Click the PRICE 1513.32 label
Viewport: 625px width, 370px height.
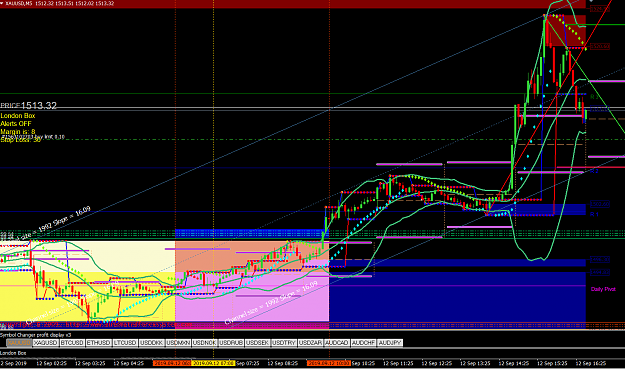click(28, 105)
